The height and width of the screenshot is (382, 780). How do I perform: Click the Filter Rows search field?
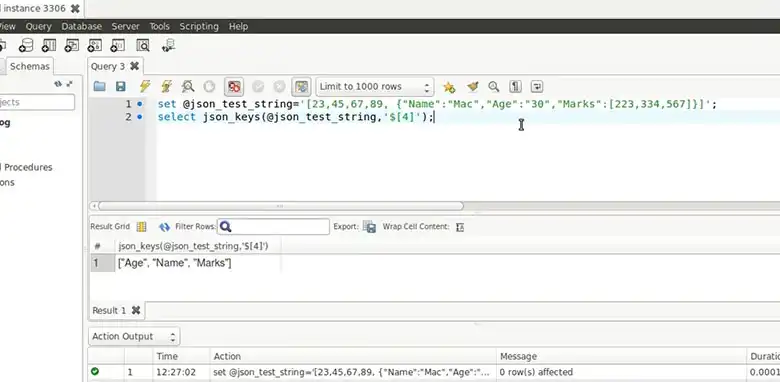click(274, 227)
